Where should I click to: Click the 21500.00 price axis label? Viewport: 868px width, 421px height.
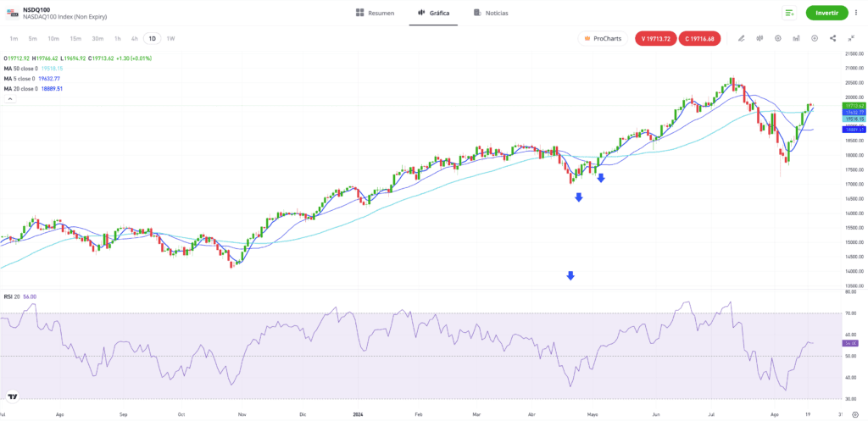[854, 53]
